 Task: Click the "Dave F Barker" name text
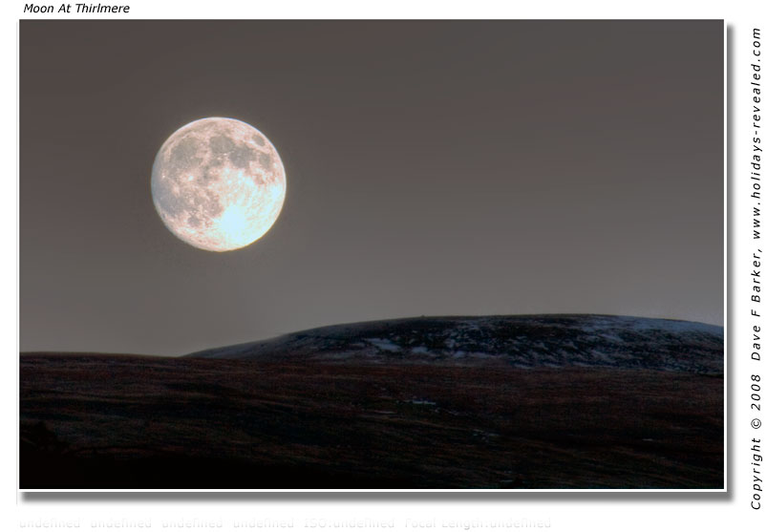click(x=756, y=309)
